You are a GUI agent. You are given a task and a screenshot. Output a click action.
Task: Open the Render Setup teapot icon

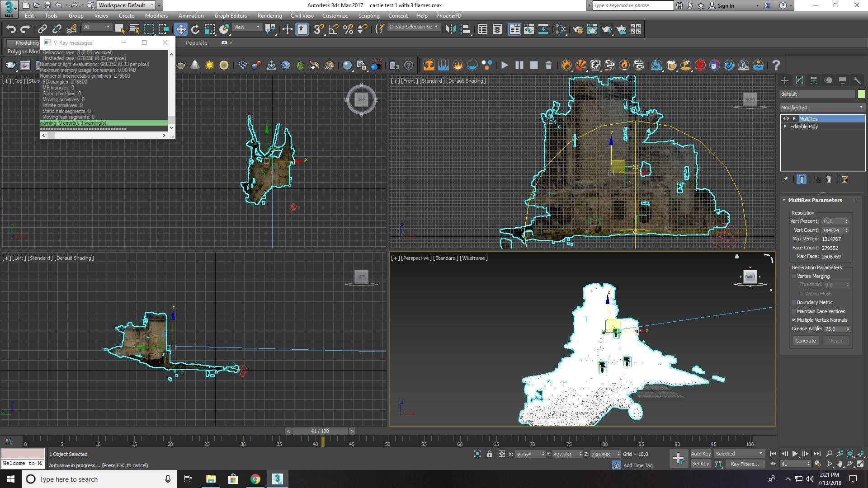[578, 29]
